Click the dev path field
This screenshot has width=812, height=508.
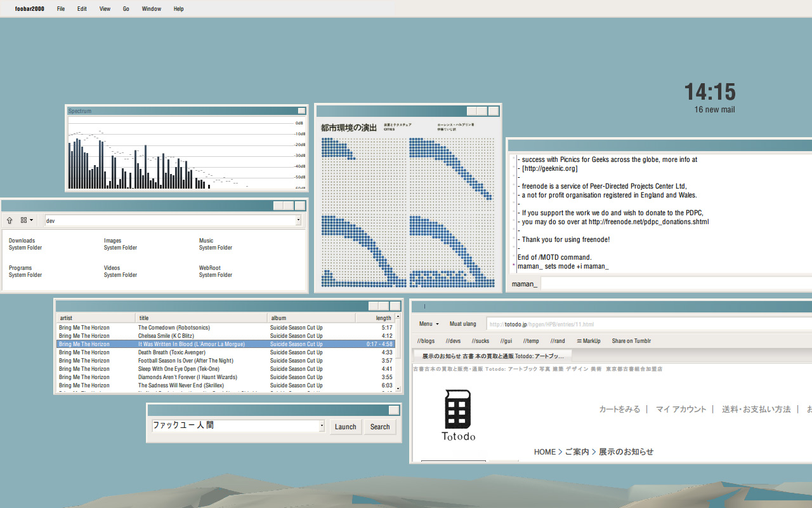coord(170,220)
